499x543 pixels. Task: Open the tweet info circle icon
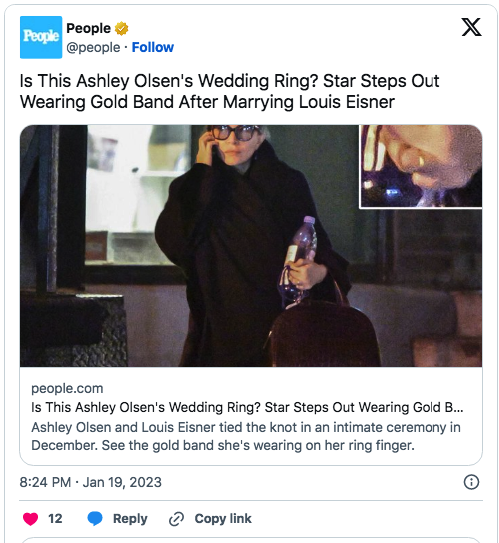[x=471, y=482]
